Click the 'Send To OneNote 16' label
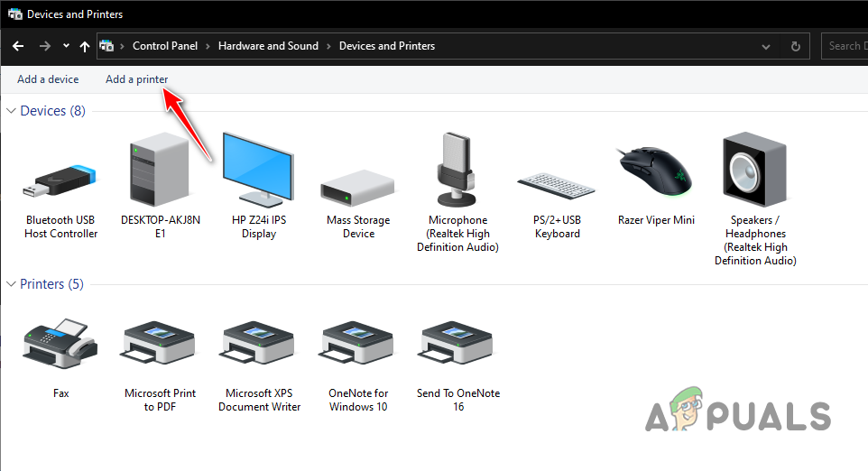Image resolution: width=868 pixels, height=471 pixels. [x=458, y=400]
